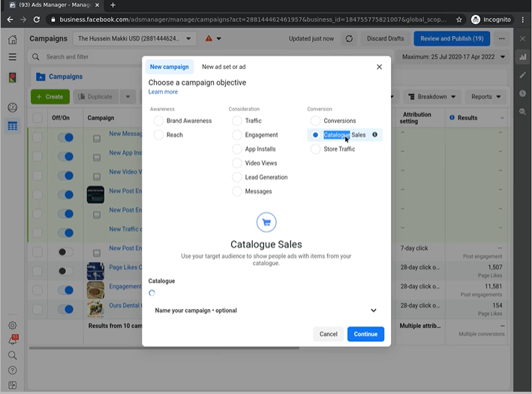This screenshot has width=532, height=394.
Task: Click the Duplicate button
Action: tap(96, 97)
